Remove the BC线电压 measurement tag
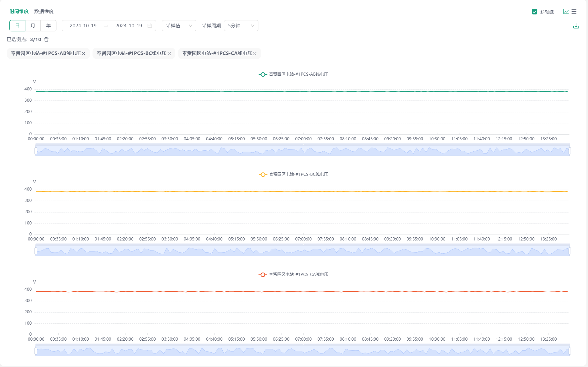The height and width of the screenshot is (367, 588). pyautogui.click(x=169, y=54)
